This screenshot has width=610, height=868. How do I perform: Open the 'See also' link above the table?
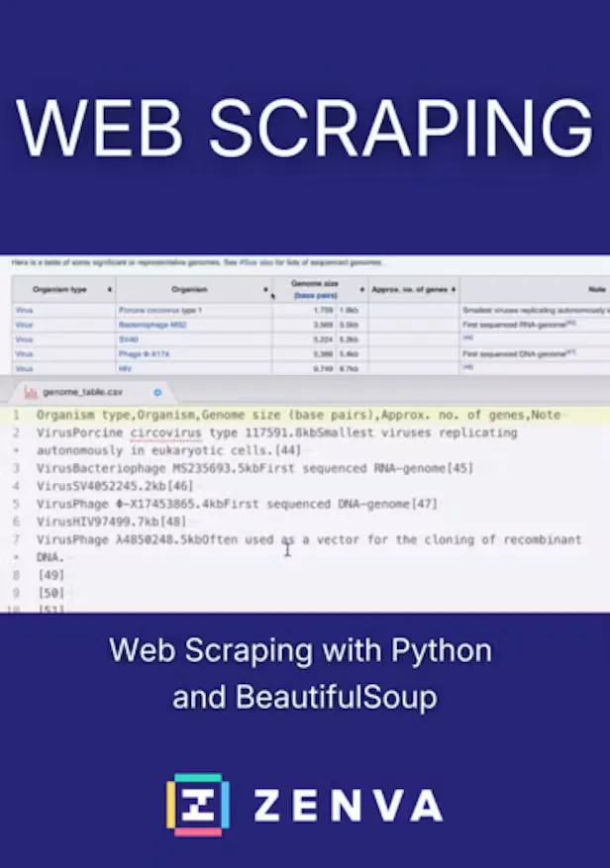click(x=256, y=262)
